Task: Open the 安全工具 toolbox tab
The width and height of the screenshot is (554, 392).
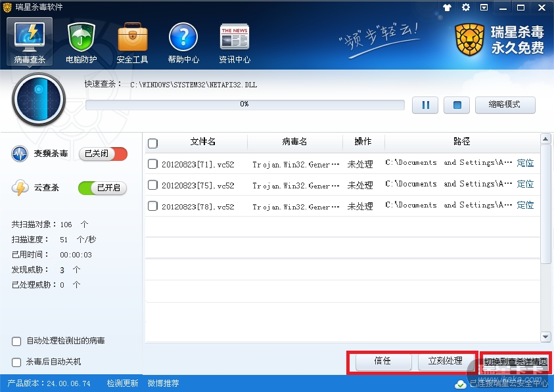Action: click(x=133, y=43)
